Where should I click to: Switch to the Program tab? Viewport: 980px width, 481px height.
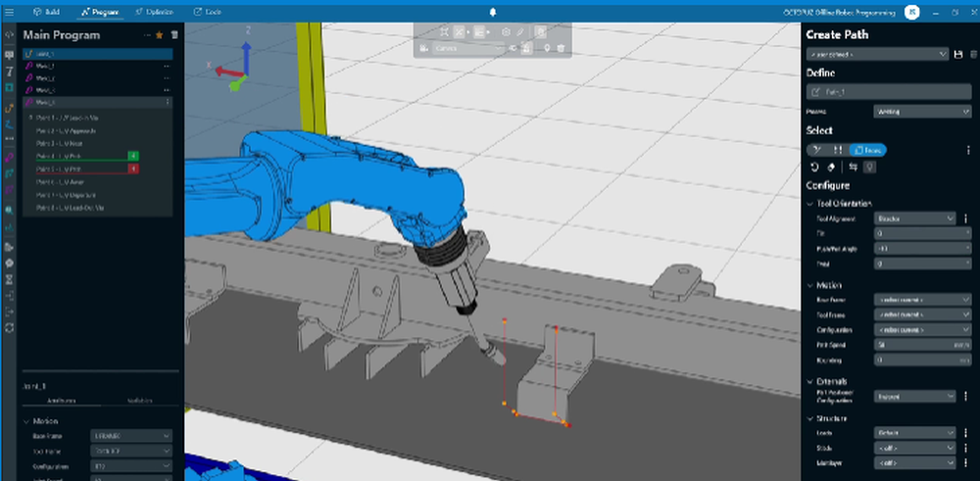(100, 12)
